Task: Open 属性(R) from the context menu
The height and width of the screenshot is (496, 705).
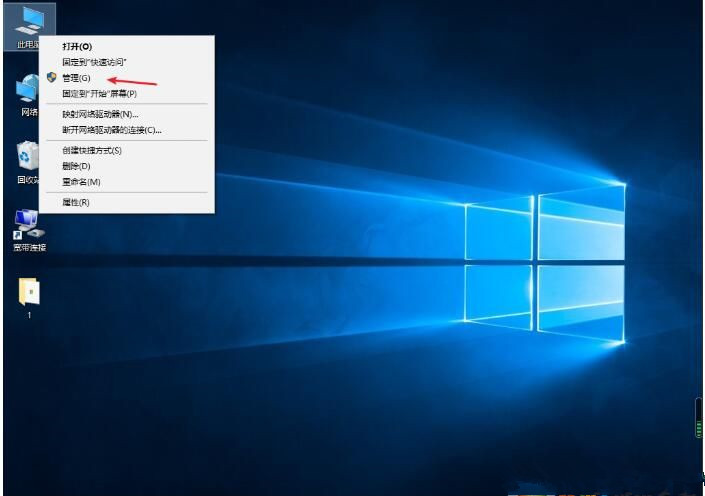Action: point(76,202)
